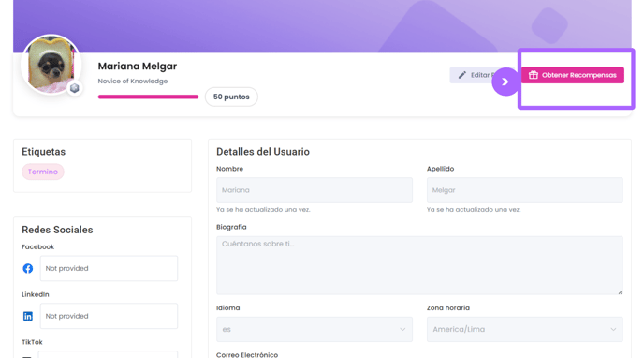Click the 50 puntos badge
Viewport: 644px width, 358px height.
pos(231,97)
